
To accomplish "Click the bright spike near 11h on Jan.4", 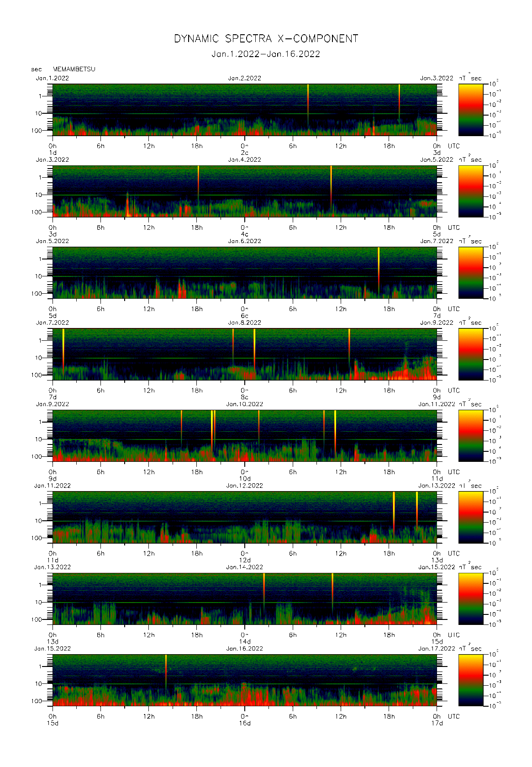I will [331, 187].
